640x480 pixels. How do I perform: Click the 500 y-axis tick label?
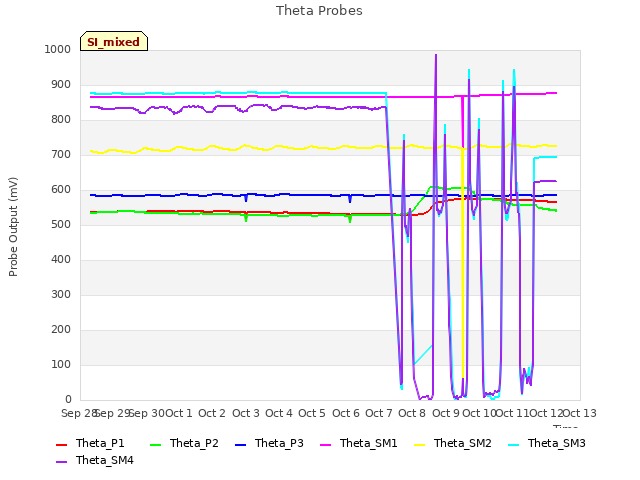[x=61, y=224]
